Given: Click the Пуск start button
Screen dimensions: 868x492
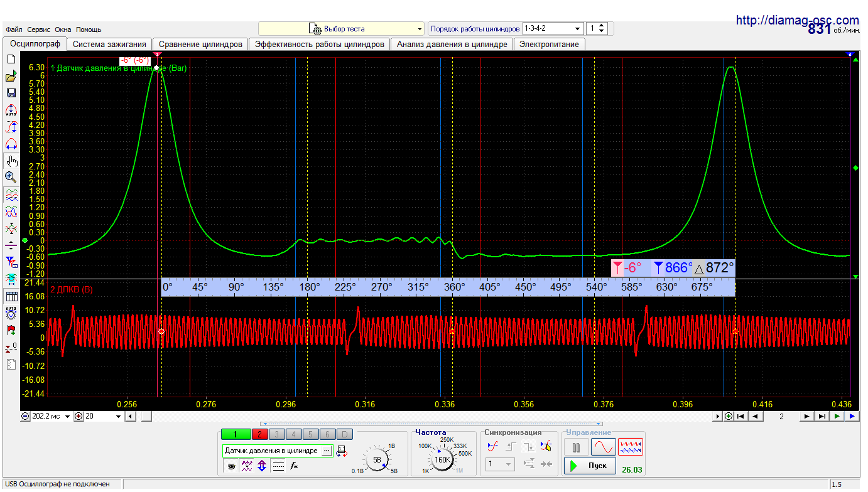Looking at the screenshot, I should tap(590, 466).
